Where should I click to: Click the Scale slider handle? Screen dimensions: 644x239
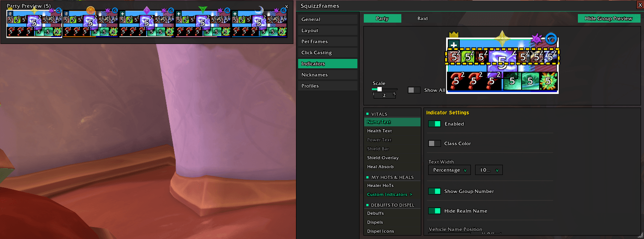[380, 89]
